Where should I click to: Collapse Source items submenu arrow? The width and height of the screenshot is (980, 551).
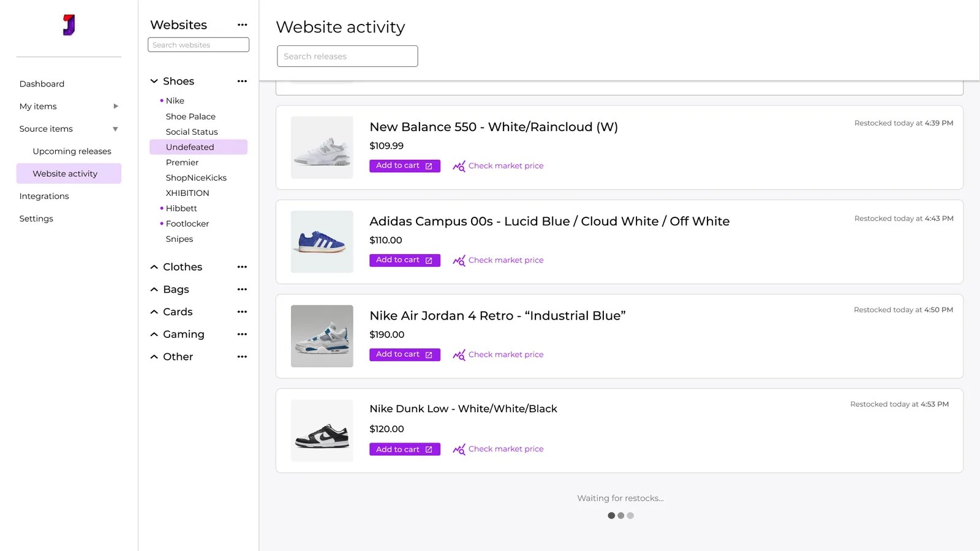pyautogui.click(x=115, y=129)
